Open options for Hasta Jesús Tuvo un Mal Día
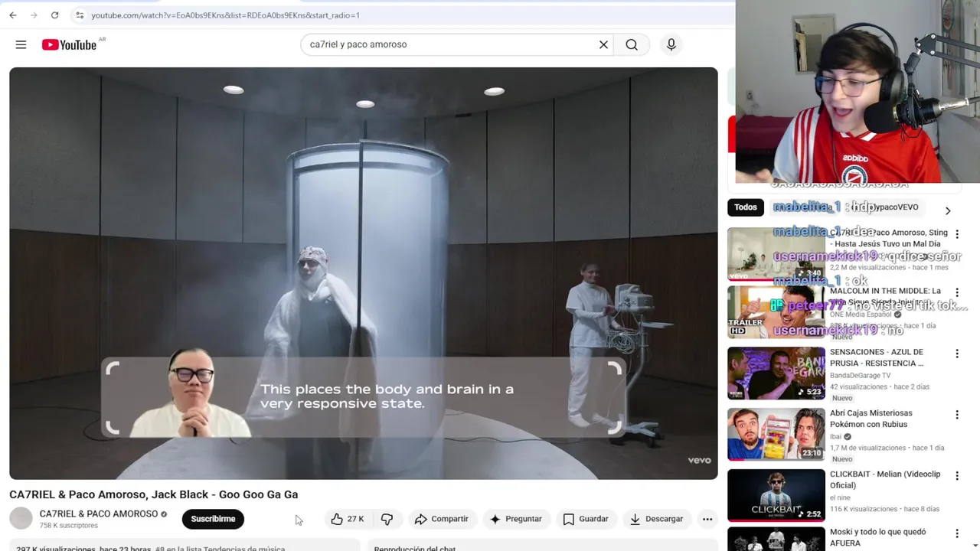 [956, 234]
